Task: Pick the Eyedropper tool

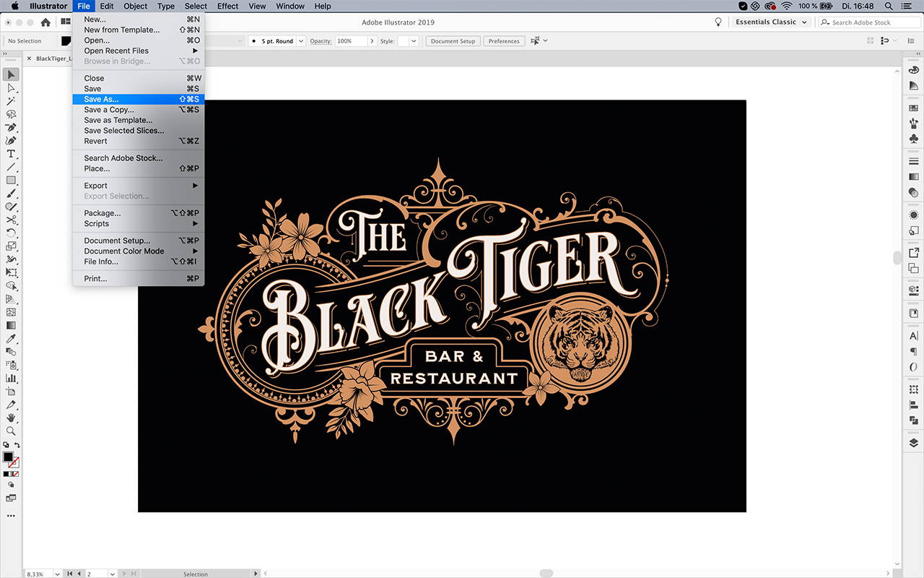Action: (11, 338)
